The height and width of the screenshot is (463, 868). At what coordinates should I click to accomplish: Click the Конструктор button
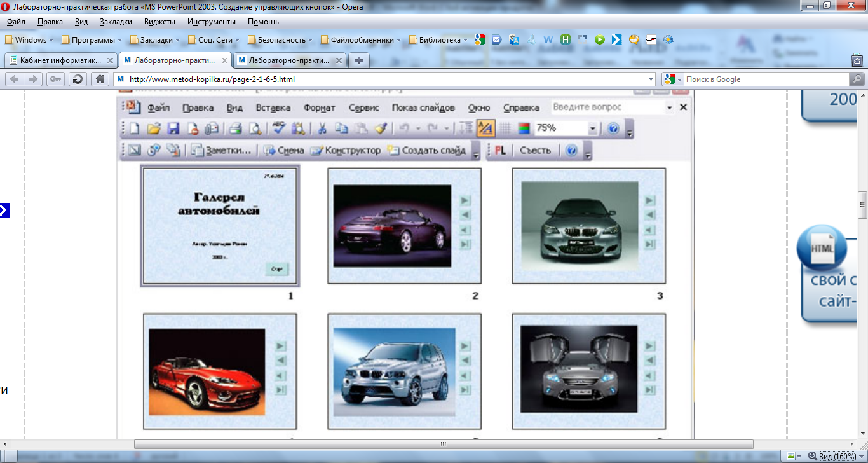pos(345,151)
